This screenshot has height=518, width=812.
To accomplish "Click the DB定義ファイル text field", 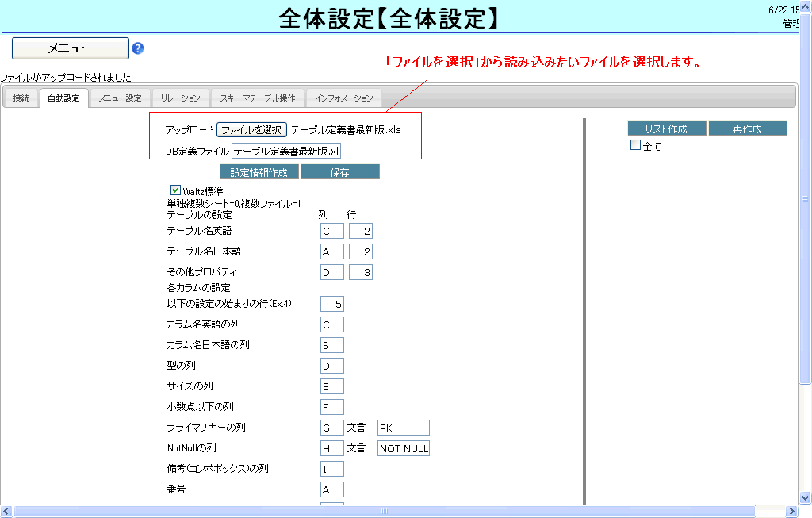I will pyautogui.click(x=285, y=151).
